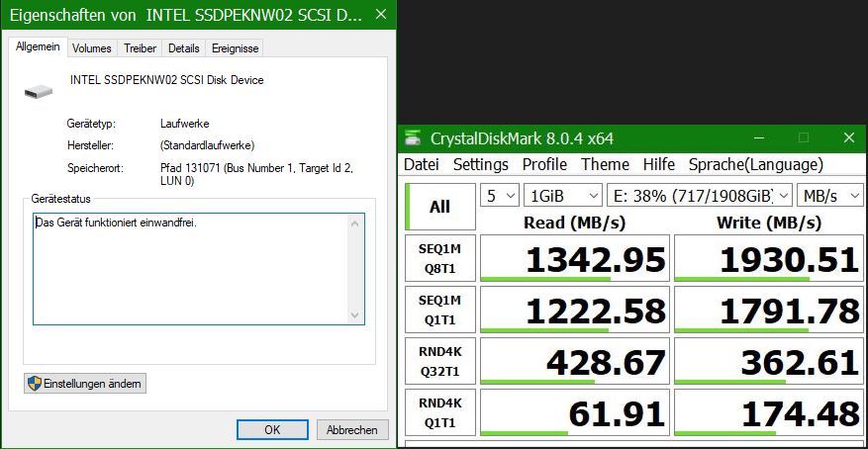868x449 pixels.
Task: Close the CrystalDiskMark window
Action: (848, 137)
